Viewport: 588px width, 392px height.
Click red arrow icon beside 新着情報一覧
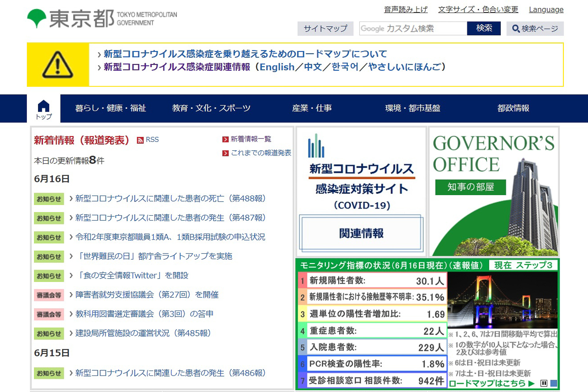[225, 139]
